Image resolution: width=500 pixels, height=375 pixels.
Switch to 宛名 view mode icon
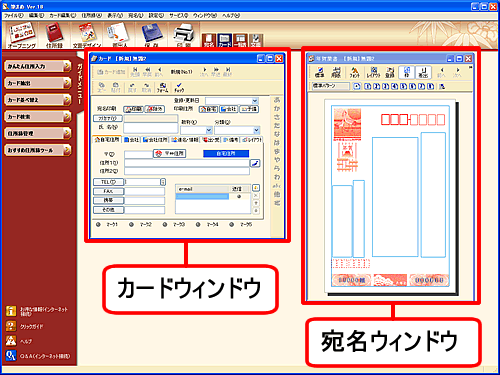209,41
